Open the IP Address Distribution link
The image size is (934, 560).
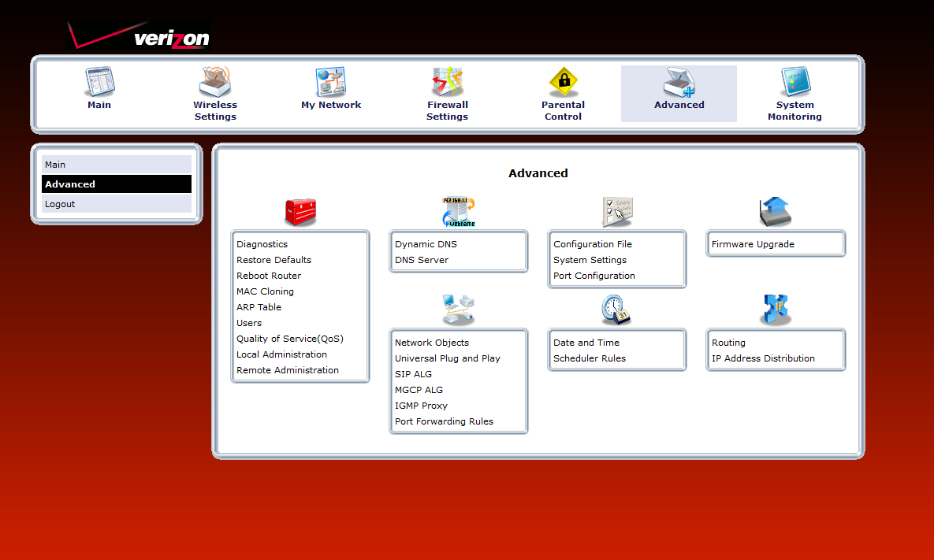tap(763, 358)
